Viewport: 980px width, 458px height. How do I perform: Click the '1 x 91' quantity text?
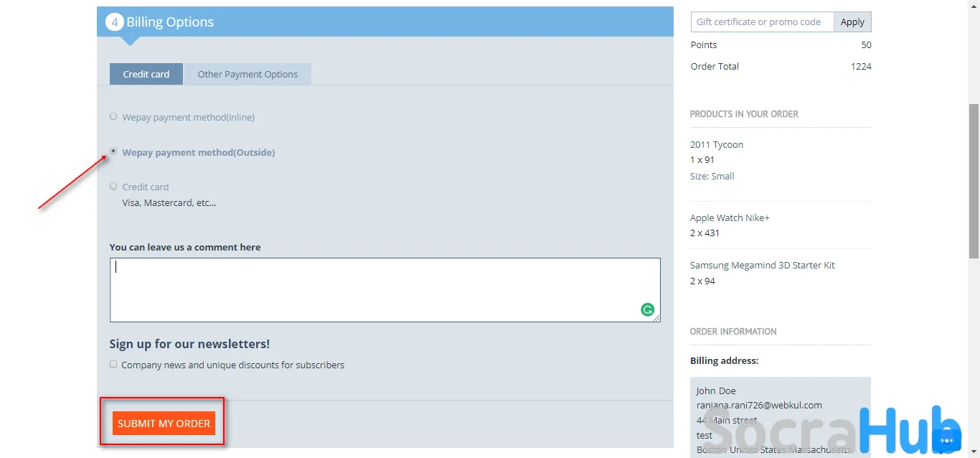click(702, 159)
